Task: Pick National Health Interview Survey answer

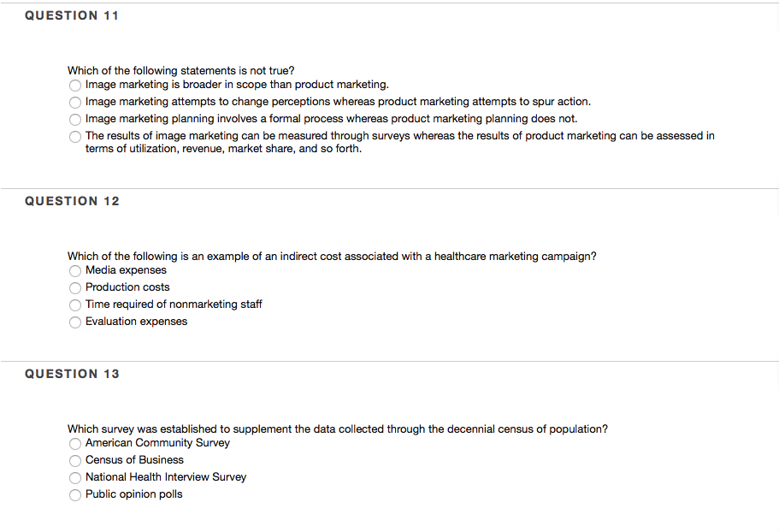Action: (x=75, y=478)
